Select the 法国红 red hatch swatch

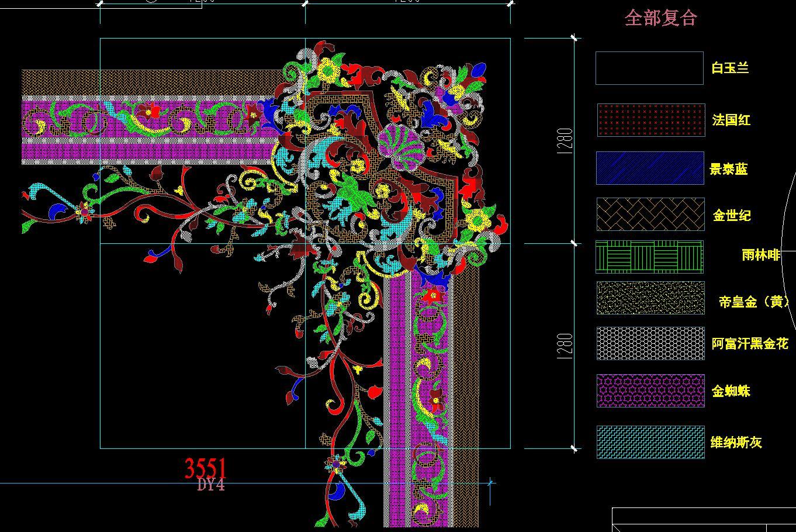[x=651, y=120]
